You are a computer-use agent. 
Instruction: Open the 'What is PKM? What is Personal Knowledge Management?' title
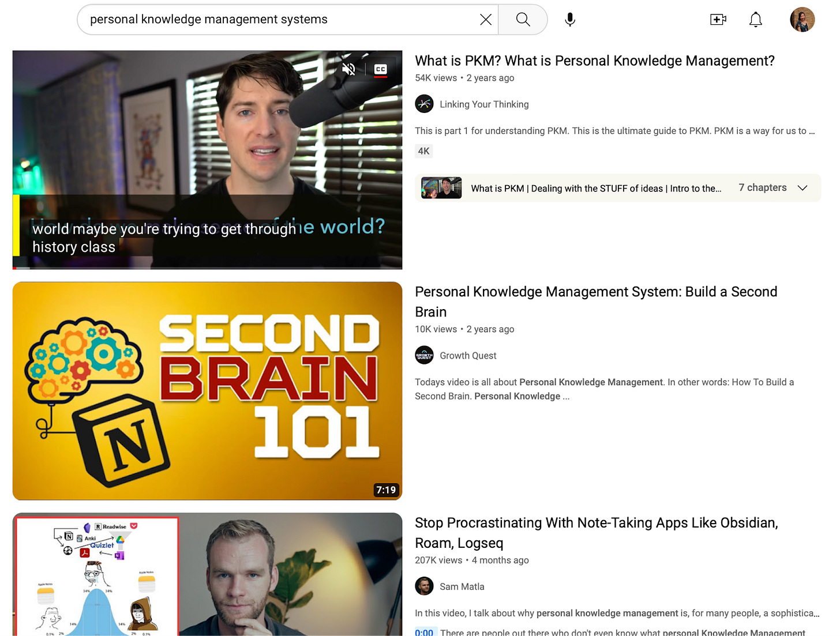[594, 61]
